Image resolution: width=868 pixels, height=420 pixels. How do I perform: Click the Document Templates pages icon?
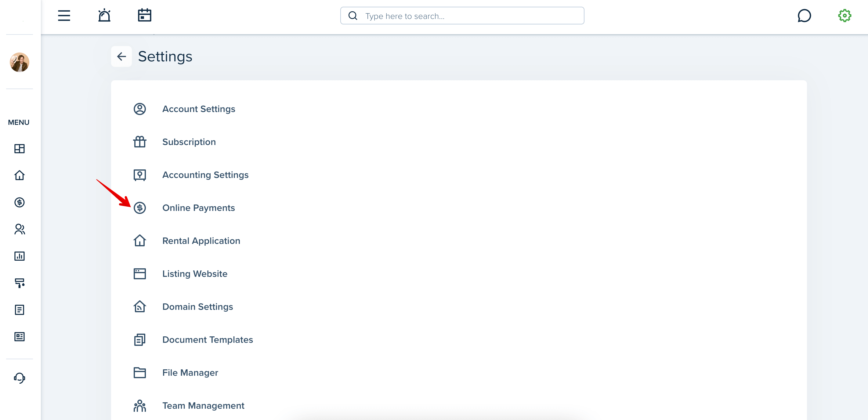point(139,340)
